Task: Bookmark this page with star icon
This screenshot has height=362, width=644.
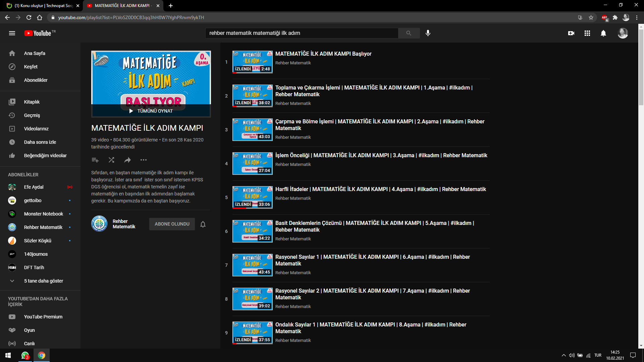Action: click(x=591, y=17)
